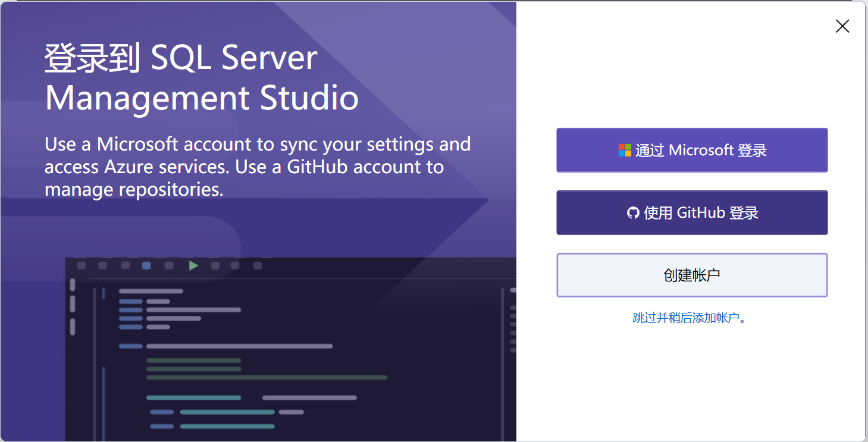Image resolution: width=868 pixels, height=442 pixels.
Task: Click the toolbar square left of the play icon
Action: (x=168, y=266)
